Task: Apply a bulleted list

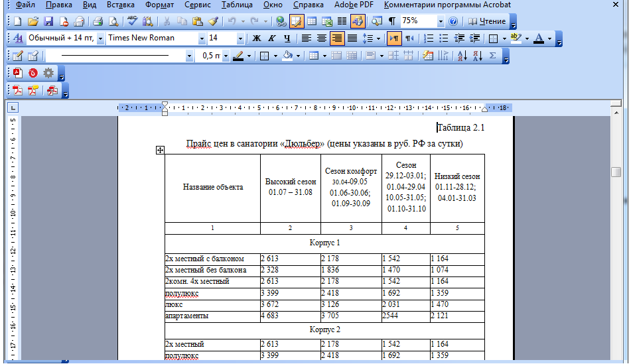Action: coord(444,38)
